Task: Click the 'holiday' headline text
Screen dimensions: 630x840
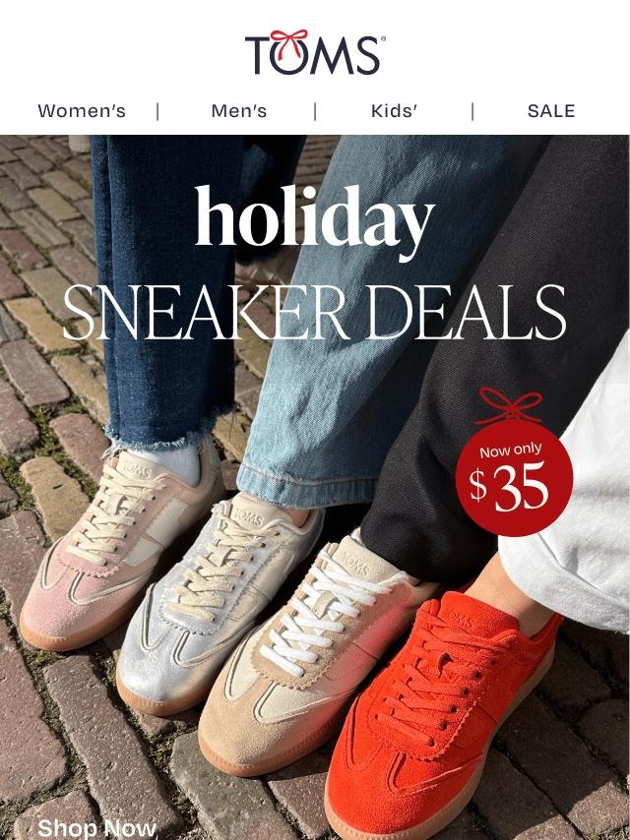Action: 315,219
